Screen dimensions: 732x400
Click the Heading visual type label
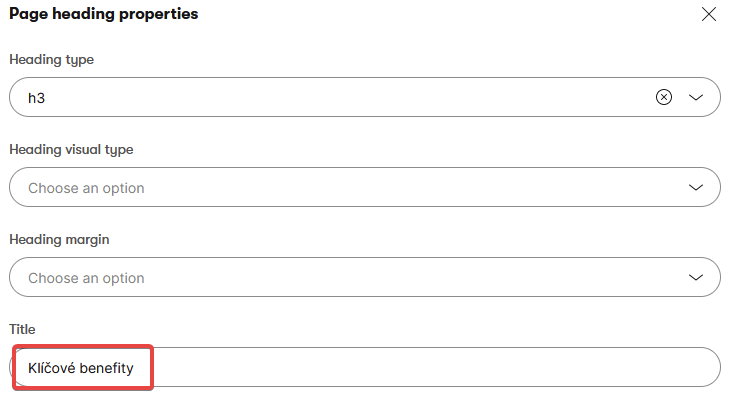71,150
